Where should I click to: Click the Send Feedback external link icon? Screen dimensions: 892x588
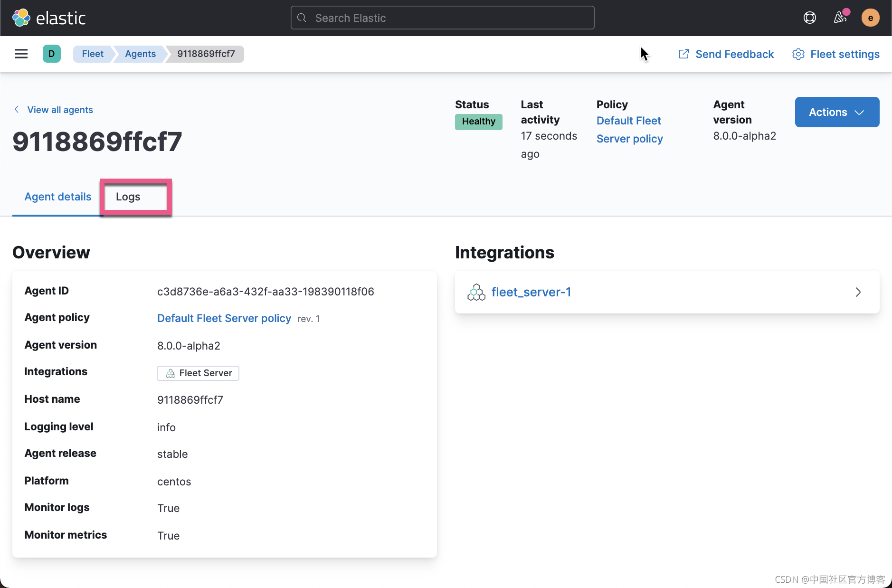coord(683,54)
